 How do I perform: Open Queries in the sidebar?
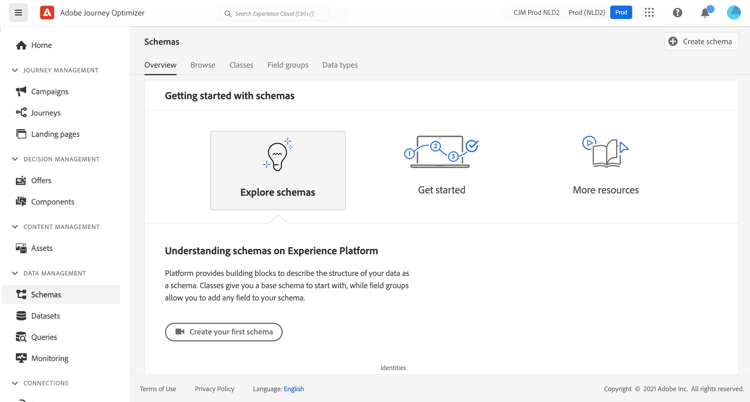44,337
